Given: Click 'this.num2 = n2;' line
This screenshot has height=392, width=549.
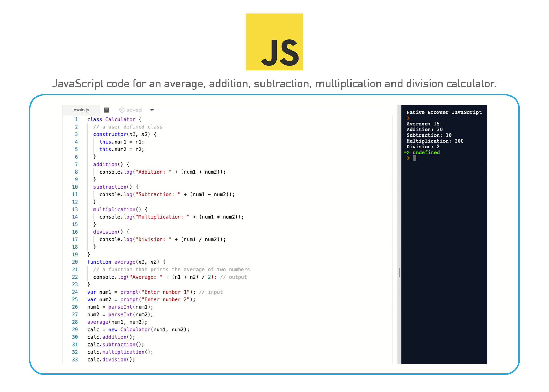Looking at the screenshot, I should pos(122,149).
